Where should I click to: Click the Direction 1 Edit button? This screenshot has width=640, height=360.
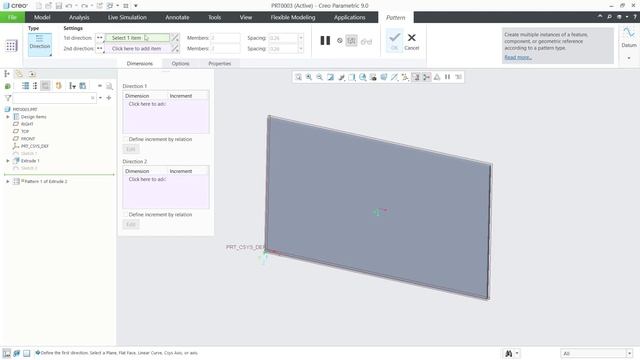(131, 149)
